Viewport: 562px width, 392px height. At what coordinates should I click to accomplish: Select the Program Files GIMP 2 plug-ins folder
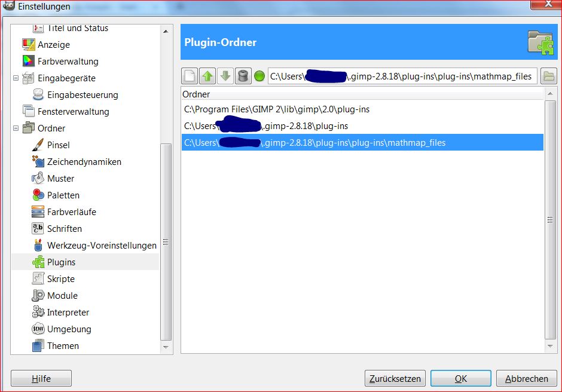[x=362, y=109]
